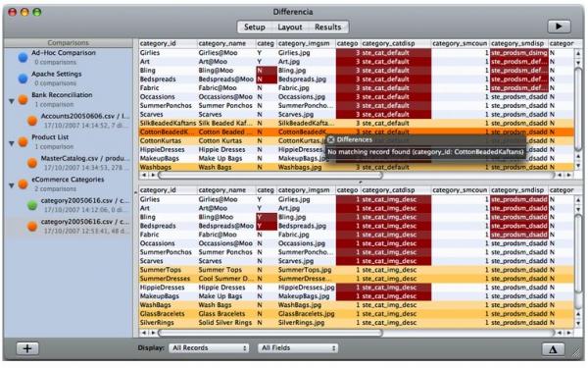This screenshot has height=368, width=588.
Task: Select SummerTops row in bottom table
Action: tap(356, 270)
